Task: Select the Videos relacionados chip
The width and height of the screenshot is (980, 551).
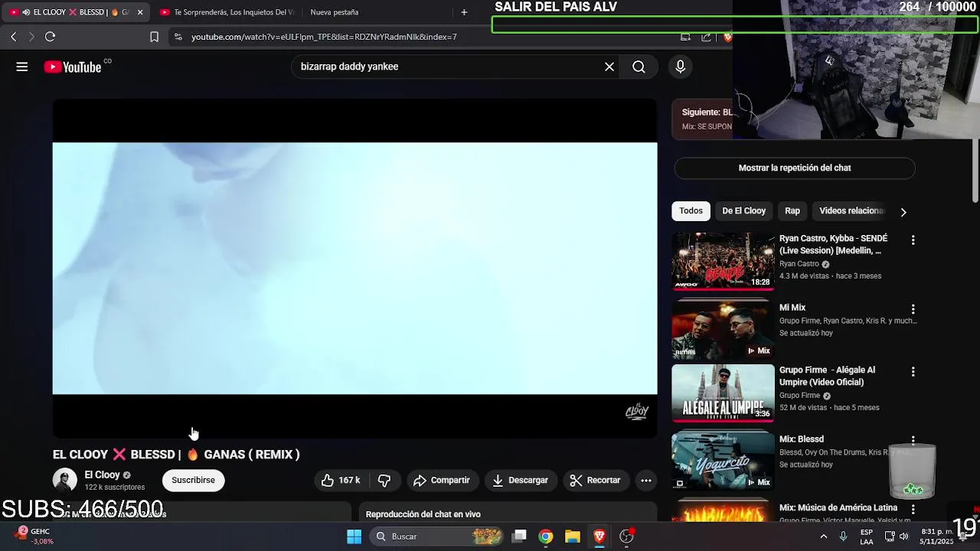Action: click(851, 211)
